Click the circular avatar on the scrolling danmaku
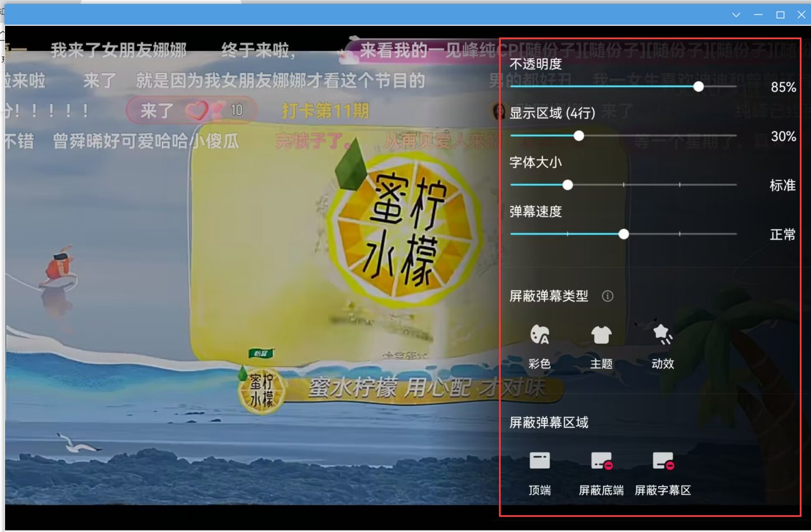This screenshot has width=811, height=532. (x=498, y=112)
